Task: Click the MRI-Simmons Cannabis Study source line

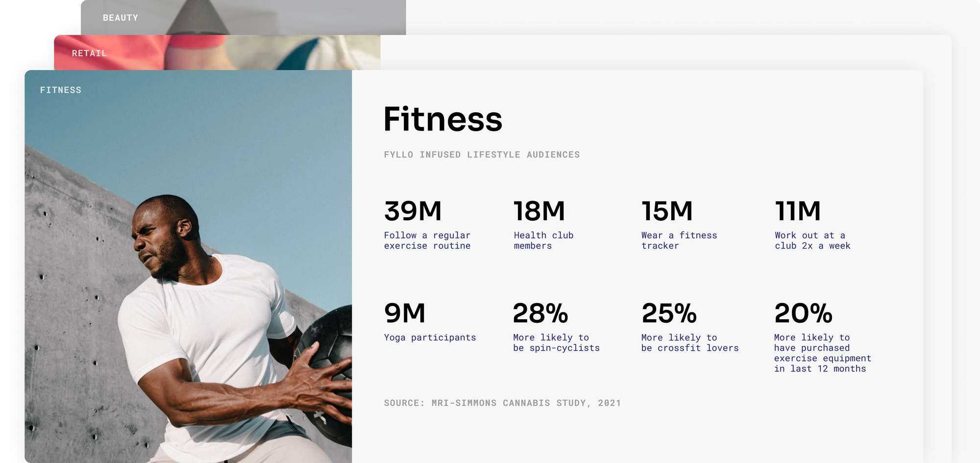Action: [502, 403]
